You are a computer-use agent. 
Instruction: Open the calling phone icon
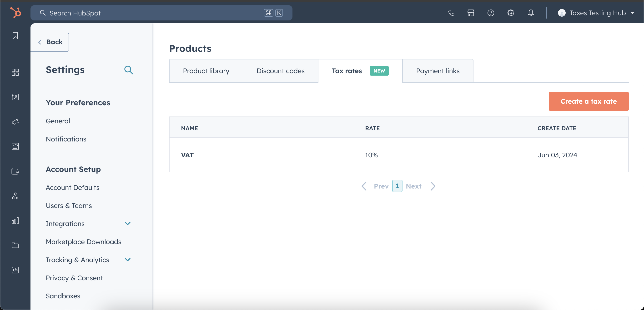click(451, 13)
